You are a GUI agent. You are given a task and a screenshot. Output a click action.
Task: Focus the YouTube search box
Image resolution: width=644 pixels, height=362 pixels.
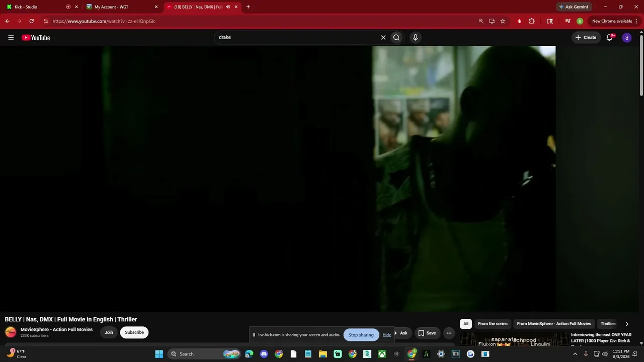297,37
